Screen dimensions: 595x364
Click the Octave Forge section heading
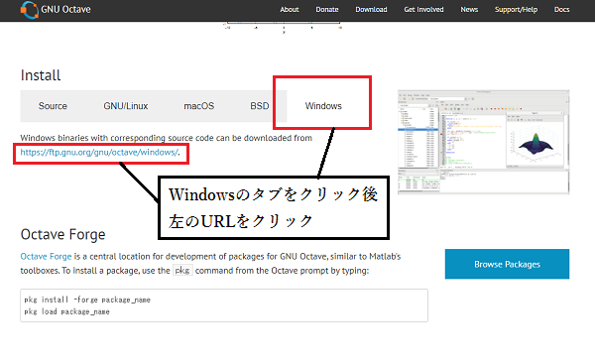(63, 234)
